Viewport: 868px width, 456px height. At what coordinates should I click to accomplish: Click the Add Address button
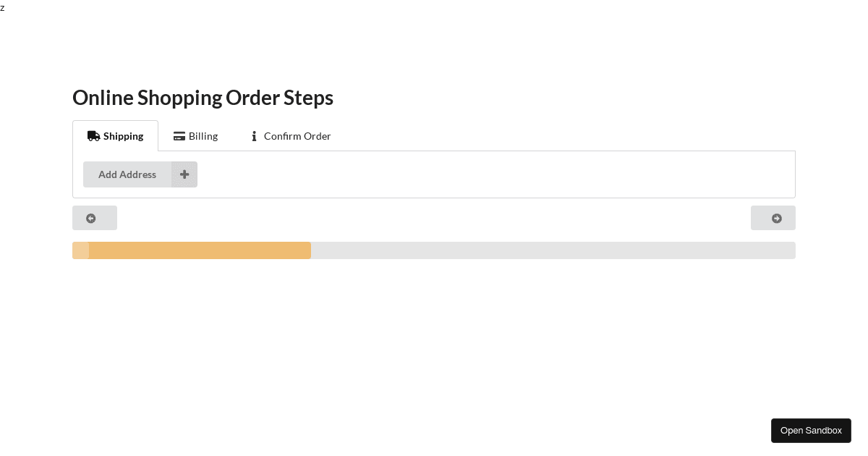pyautogui.click(x=127, y=174)
